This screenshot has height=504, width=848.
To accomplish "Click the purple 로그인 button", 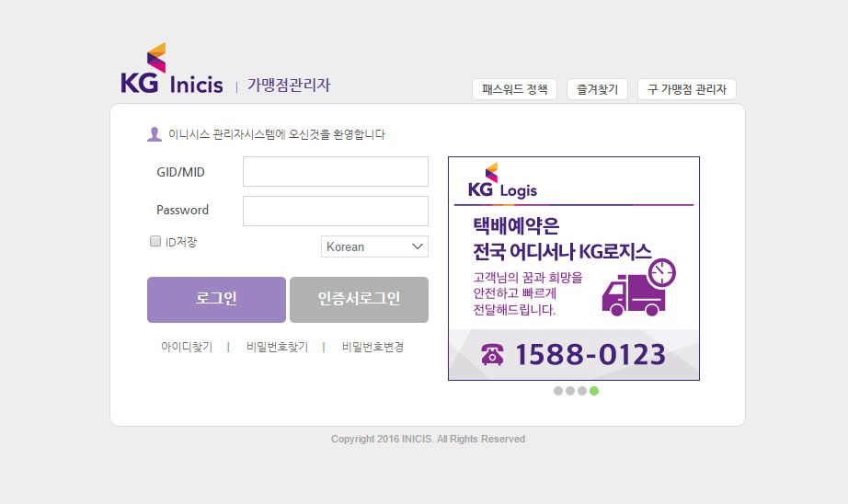I will pos(216,300).
